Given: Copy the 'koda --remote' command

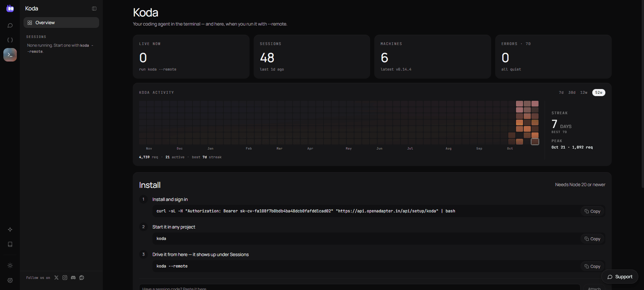Looking at the screenshot, I should [592, 266].
